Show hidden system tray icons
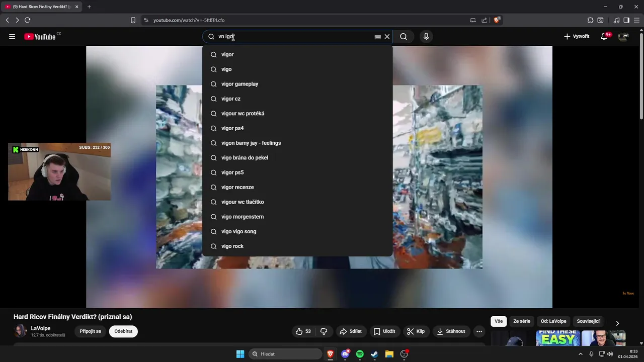The height and width of the screenshot is (362, 644). tap(581, 354)
